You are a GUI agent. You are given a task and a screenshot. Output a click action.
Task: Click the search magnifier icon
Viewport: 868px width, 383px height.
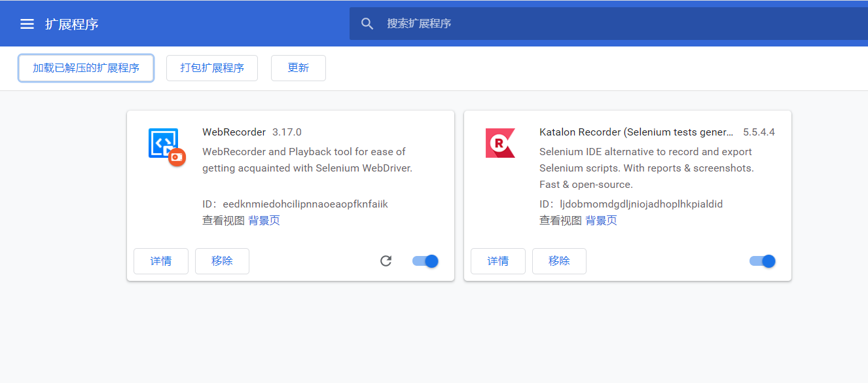tap(367, 24)
